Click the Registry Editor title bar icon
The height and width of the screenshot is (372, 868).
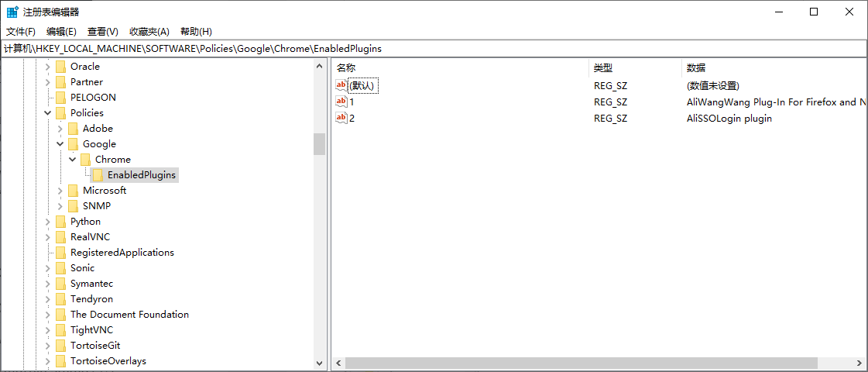[x=12, y=12]
